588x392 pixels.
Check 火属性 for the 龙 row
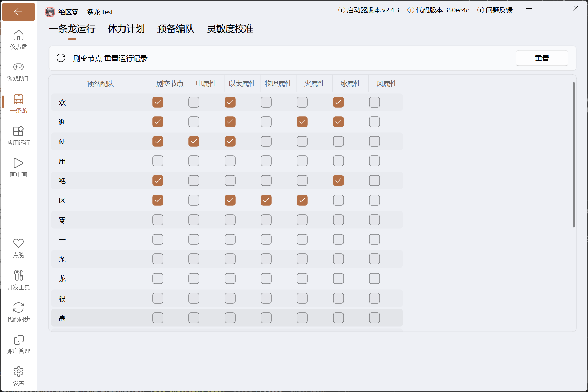coord(302,279)
